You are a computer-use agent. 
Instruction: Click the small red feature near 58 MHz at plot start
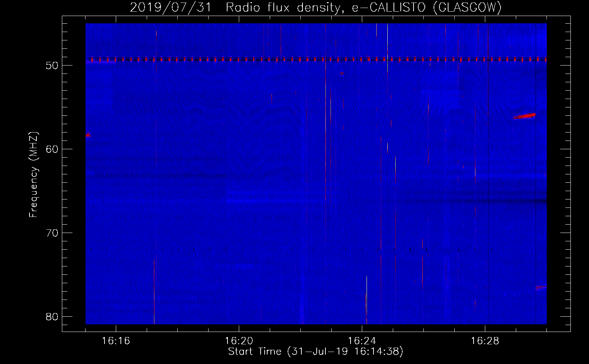[x=88, y=135]
